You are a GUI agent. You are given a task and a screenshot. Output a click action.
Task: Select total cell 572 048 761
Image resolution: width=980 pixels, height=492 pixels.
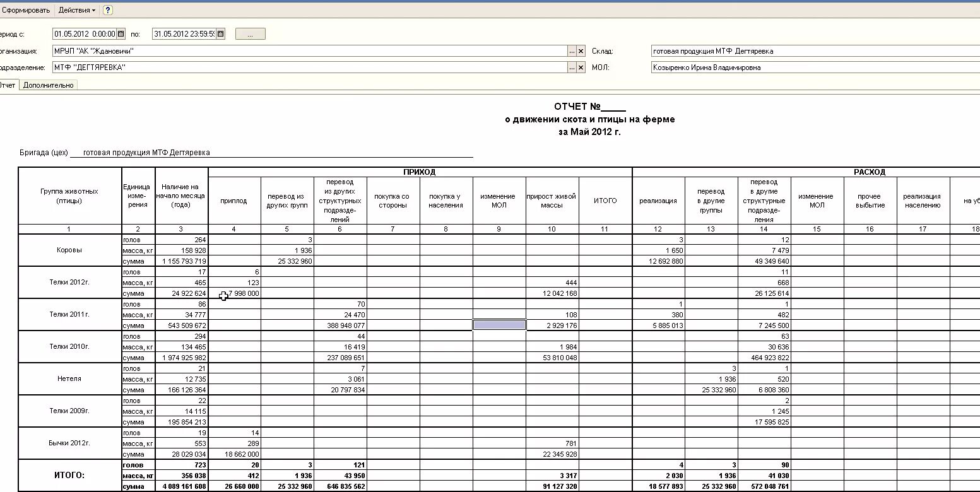(764, 486)
